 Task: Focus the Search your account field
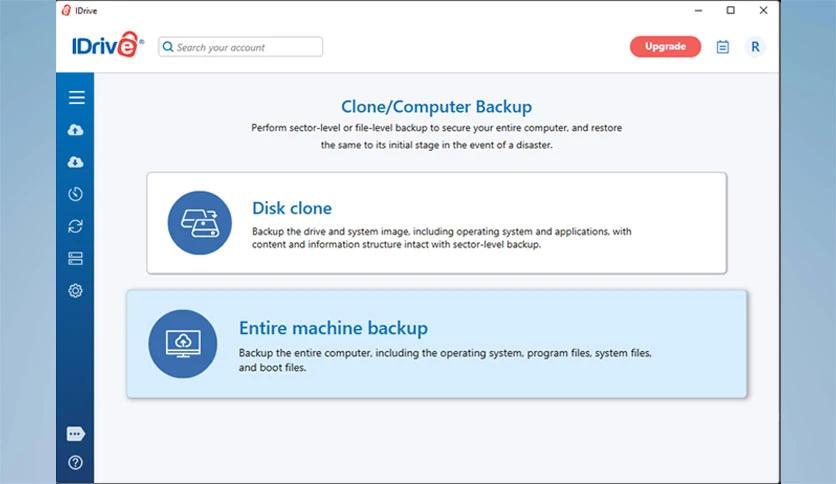point(240,47)
